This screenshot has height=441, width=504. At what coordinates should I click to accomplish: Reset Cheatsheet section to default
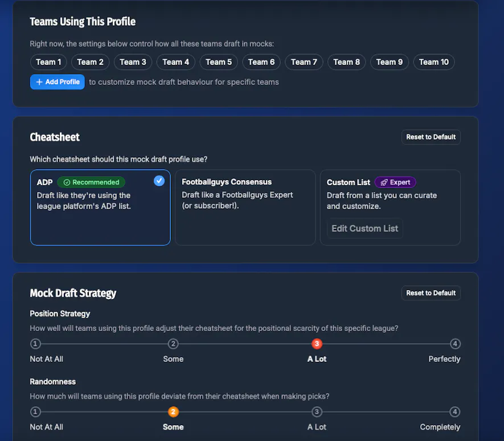[x=431, y=137]
